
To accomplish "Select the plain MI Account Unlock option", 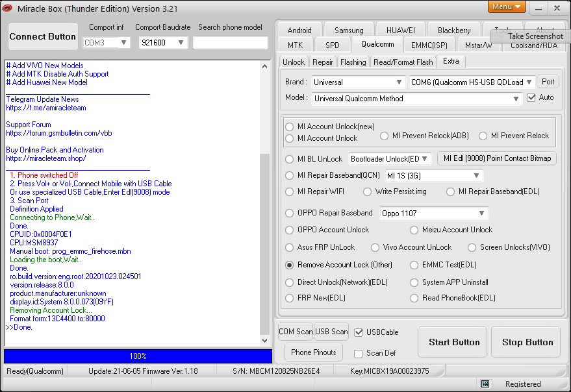I will pyautogui.click(x=290, y=138).
